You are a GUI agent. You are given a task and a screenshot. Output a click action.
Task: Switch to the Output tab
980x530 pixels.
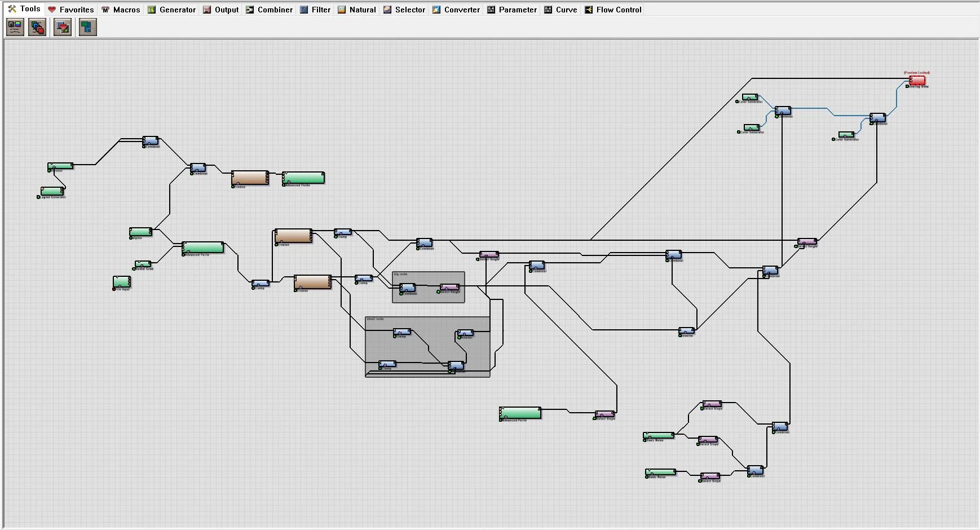(220, 10)
